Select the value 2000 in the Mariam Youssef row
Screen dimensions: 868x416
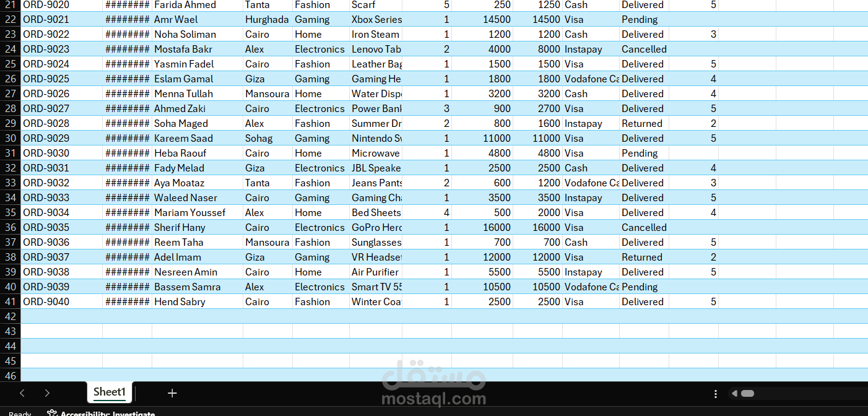point(537,212)
